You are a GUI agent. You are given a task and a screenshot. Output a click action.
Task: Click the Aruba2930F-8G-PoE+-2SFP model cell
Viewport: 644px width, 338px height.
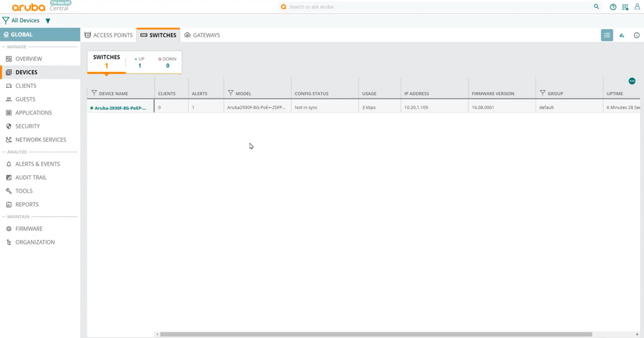(x=257, y=107)
